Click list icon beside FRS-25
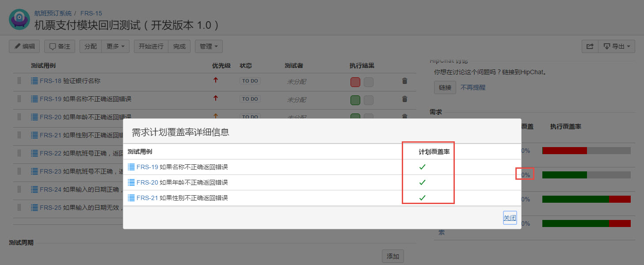This screenshot has width=644, height=265. pyautogui.click(x=34, y=208)
